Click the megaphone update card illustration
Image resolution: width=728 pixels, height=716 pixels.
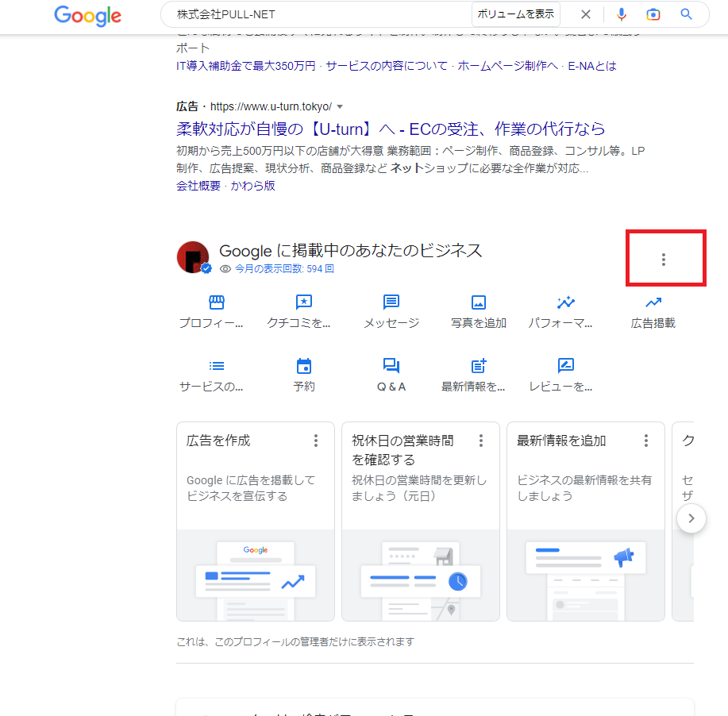click(x=585, y=575)
